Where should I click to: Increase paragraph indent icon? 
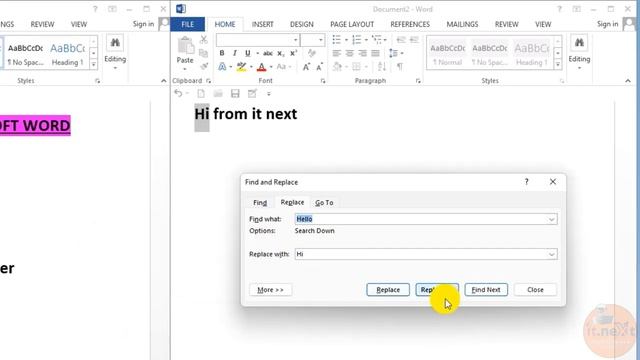coord(414,40)
